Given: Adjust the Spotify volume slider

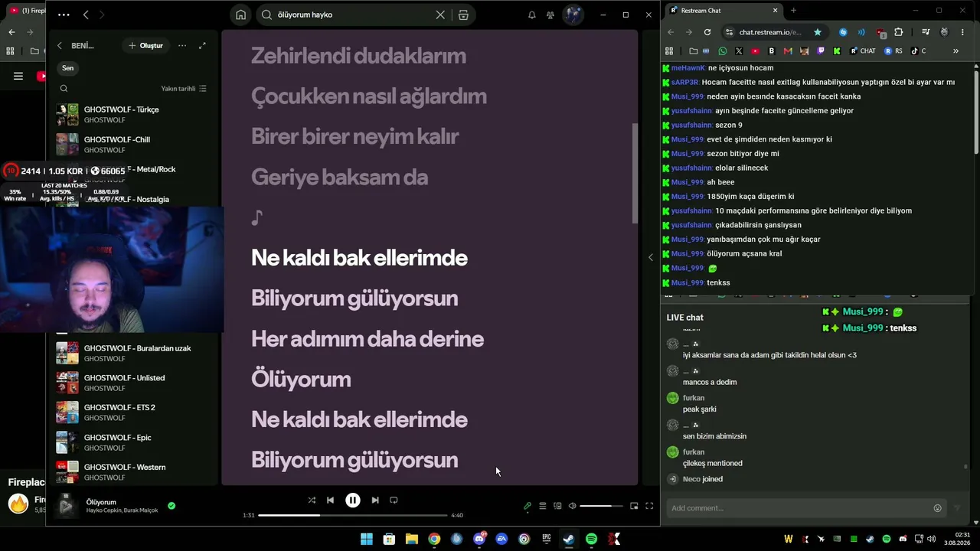Looking at the screenshot, I should 601,506.
